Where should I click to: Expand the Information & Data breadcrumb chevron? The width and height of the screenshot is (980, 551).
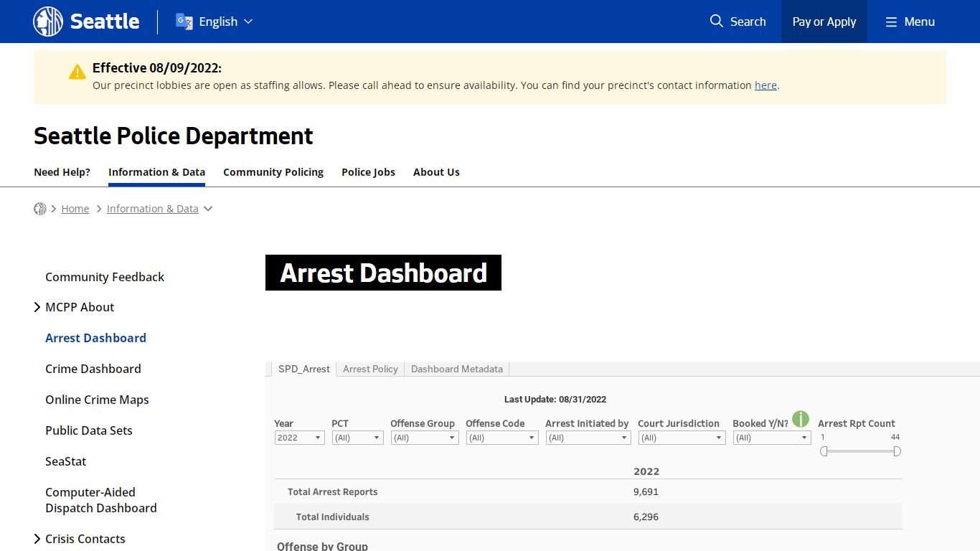click(208, 209)
